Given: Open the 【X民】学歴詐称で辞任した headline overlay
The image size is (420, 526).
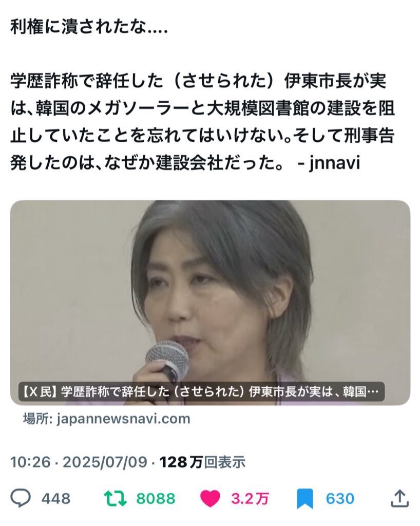Looking at the screenshot, I should coord(201,391).
